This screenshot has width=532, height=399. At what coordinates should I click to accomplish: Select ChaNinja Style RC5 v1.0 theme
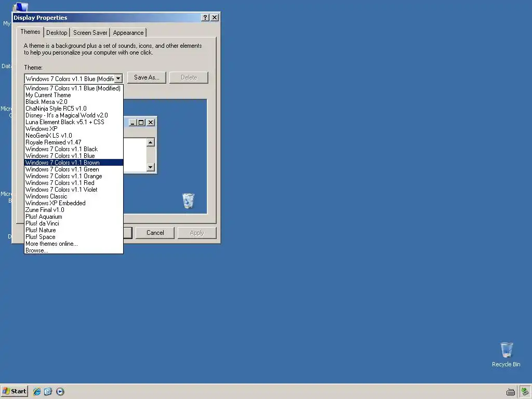click(x=74, y=109)
